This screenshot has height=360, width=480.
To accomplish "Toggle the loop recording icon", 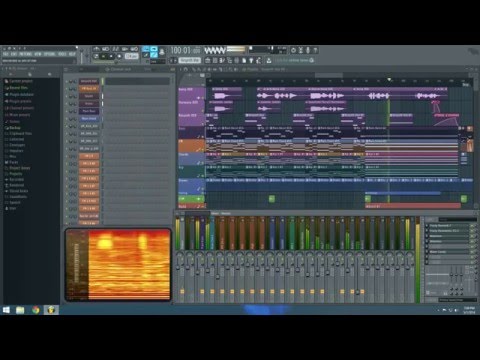I will point(134,49).
